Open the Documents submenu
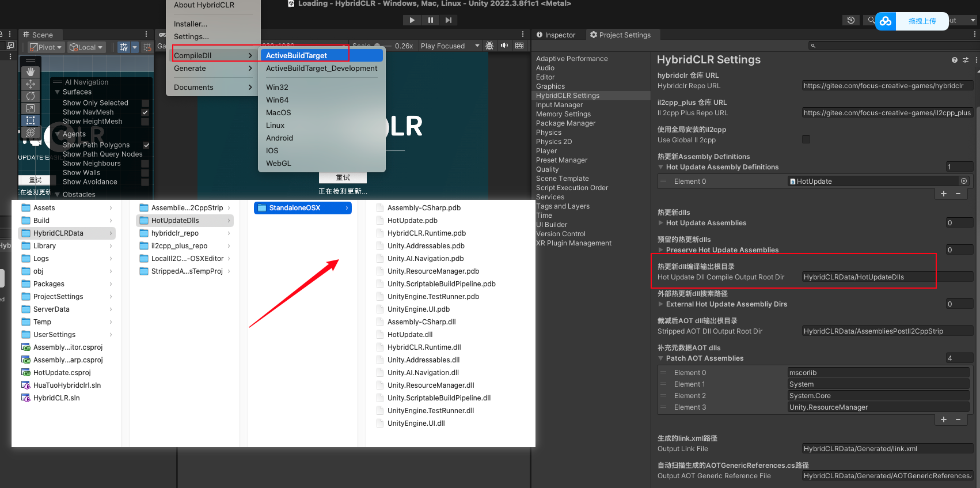 coord(213,87)
